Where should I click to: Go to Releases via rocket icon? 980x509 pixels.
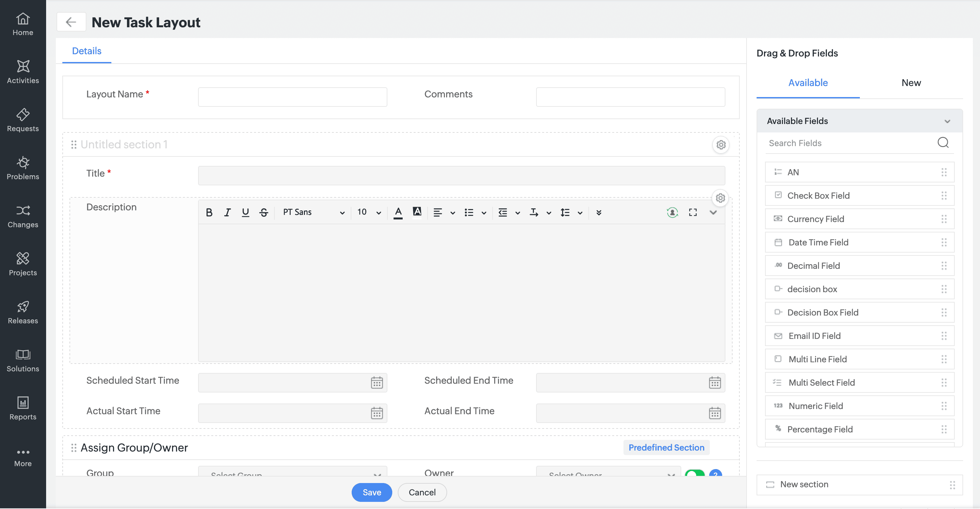tap(23, 312)
